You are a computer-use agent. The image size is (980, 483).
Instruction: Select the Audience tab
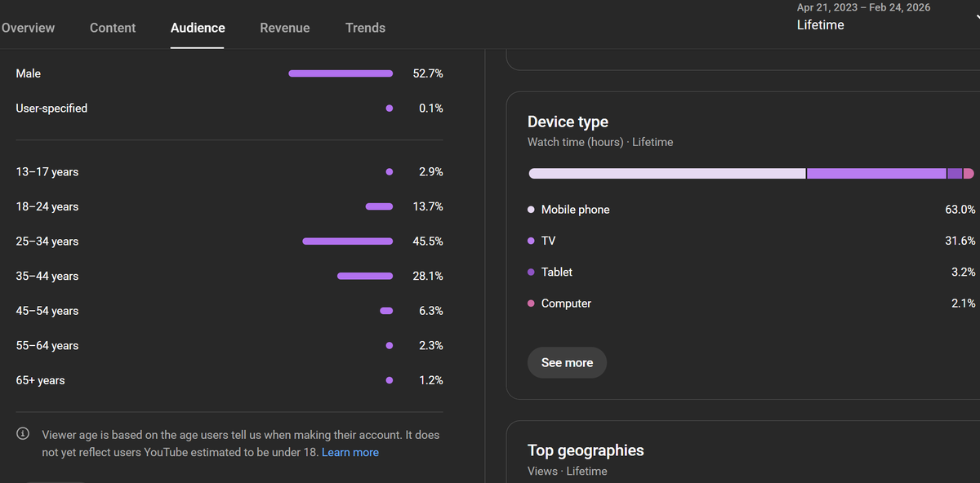tap(198, 28)
